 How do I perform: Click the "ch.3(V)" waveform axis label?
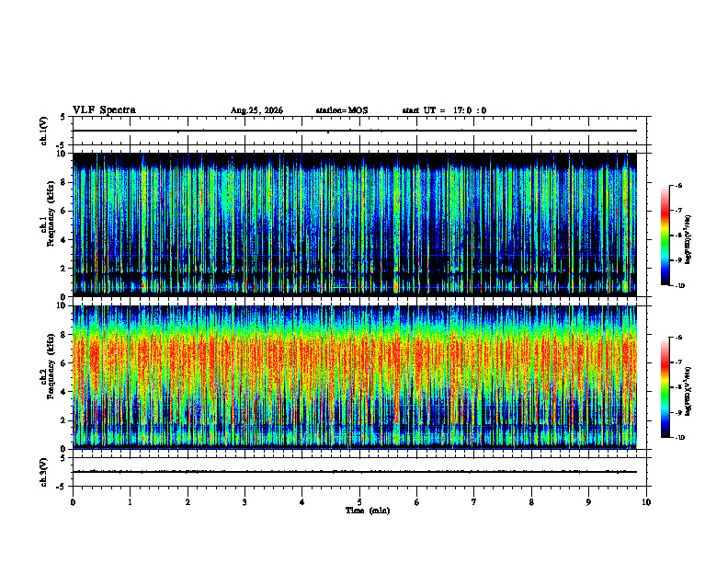pyautogui.click(x=43, y=472)
